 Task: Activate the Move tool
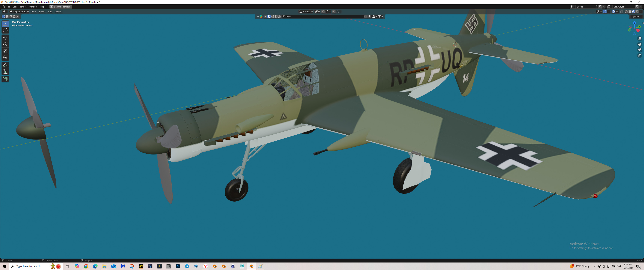pos(5,37)
